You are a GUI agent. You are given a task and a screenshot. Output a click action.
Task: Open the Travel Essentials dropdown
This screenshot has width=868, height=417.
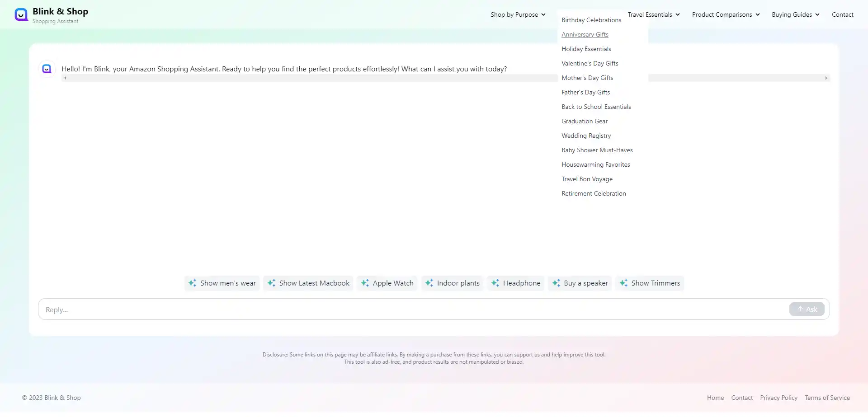pyautogui.click(x=654, y=14)
